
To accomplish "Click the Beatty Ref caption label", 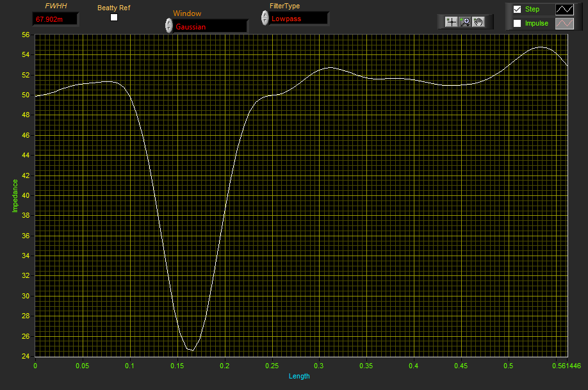I will 113,8.
